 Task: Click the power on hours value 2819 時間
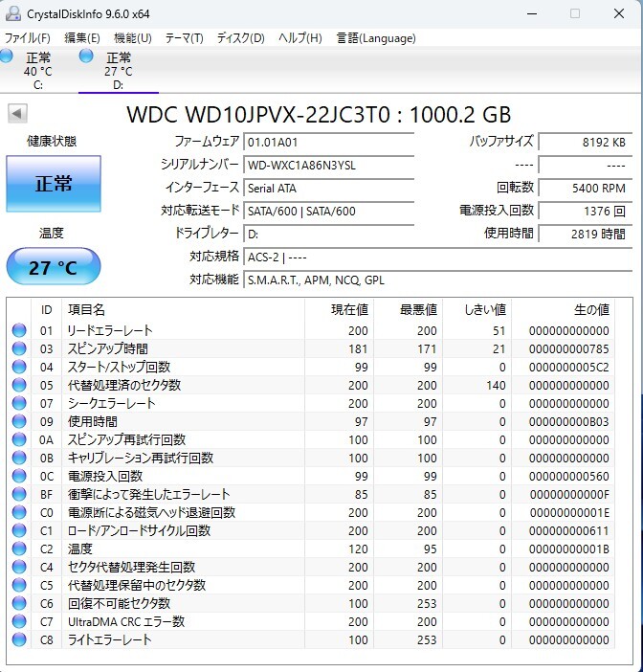[586, 234]
